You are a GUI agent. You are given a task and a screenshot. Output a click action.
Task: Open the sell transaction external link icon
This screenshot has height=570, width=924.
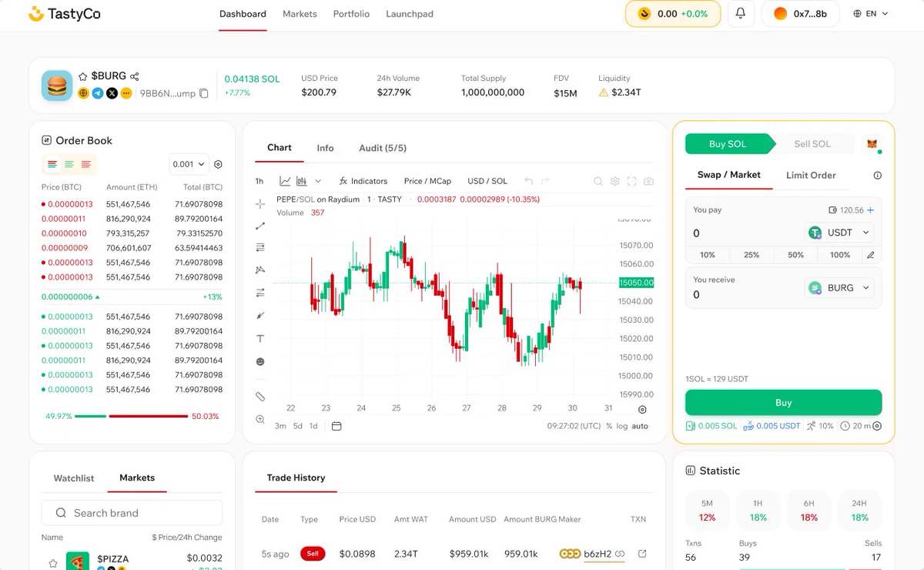pos(643,554)
